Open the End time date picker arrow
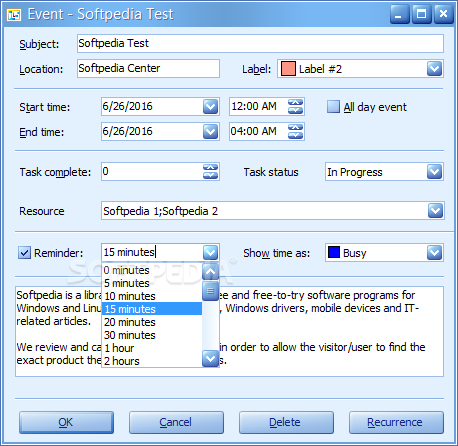This screenshot has width=458, height=446. point(210,132)
